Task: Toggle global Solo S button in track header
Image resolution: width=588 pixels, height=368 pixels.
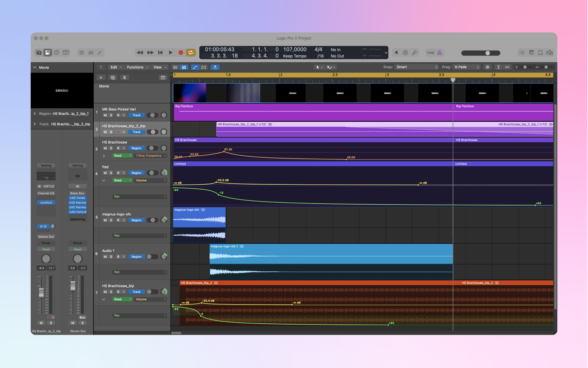Action: [x=124, y=78]
